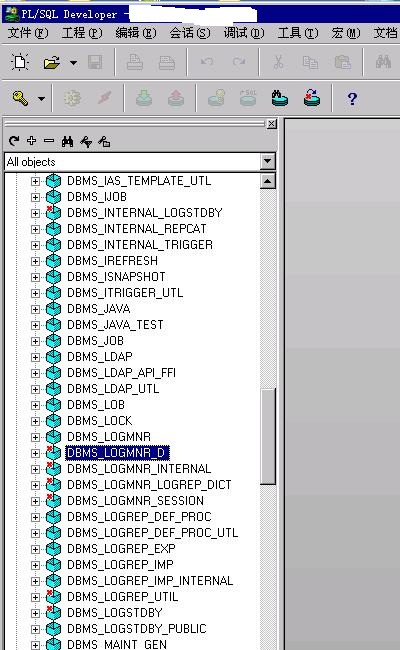
Task: Select the DBMS_IREFRESH package
Action: [112, 261]
